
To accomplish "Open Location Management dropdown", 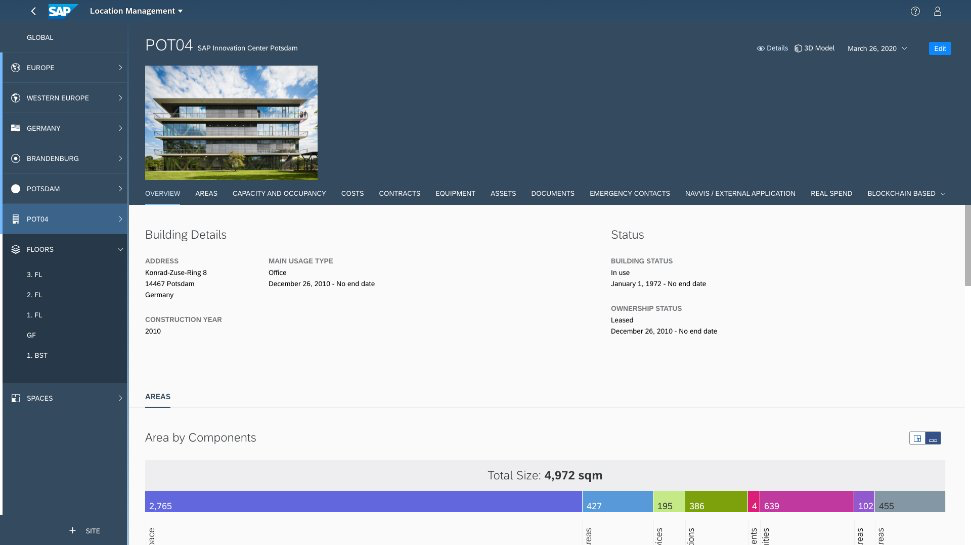I will pyautogui.click(x=136, y=11).
